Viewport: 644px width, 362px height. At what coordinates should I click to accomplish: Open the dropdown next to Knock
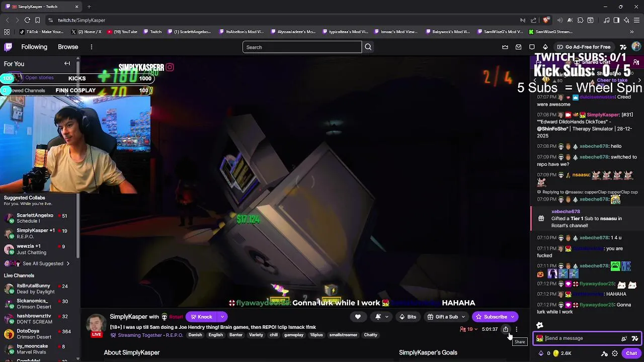pyautogui.click(x=222, y=317)
